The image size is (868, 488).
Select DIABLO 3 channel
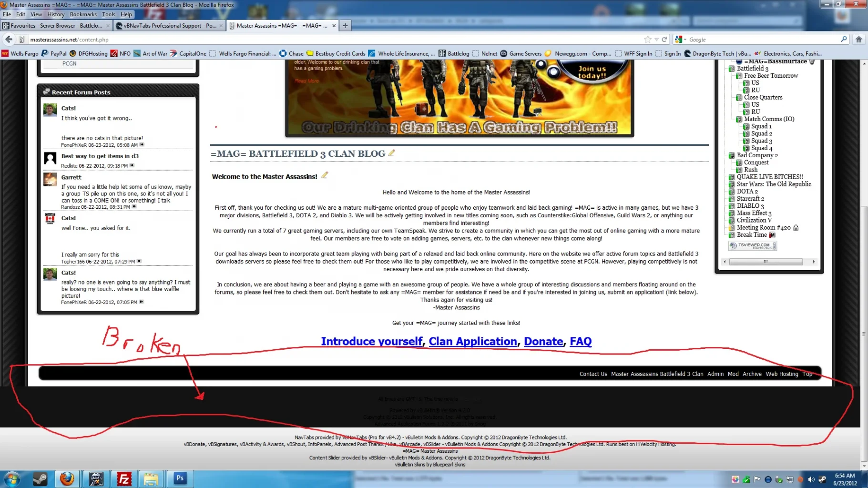point(750,206)
